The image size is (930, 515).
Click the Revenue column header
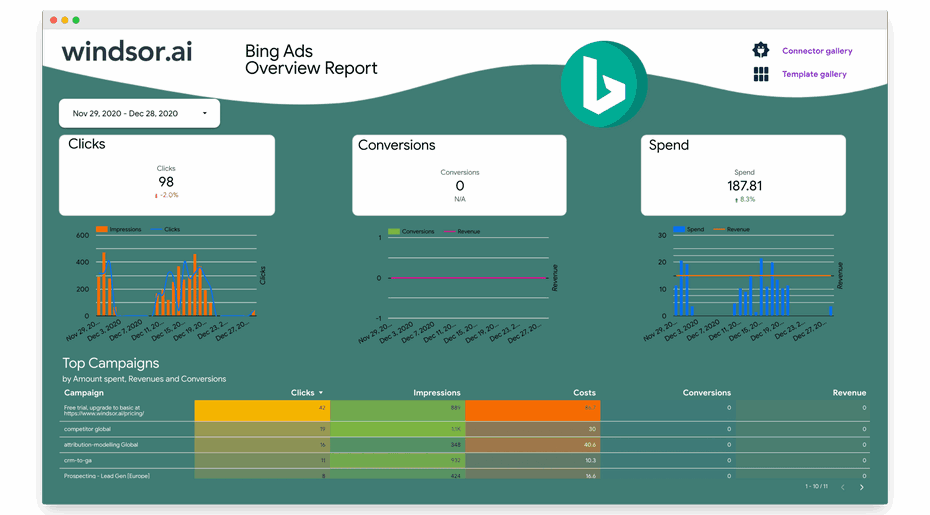[x=849, y=393]
